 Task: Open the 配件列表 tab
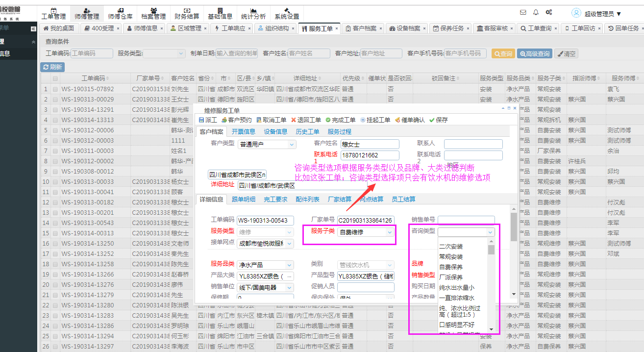pyautogui.click(x=307, y=199)
